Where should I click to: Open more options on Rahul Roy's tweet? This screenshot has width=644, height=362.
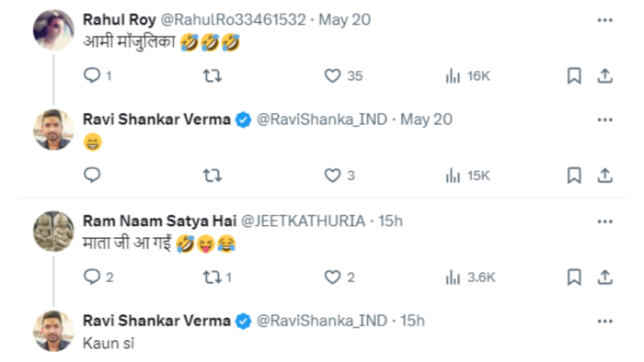[605, 20]
